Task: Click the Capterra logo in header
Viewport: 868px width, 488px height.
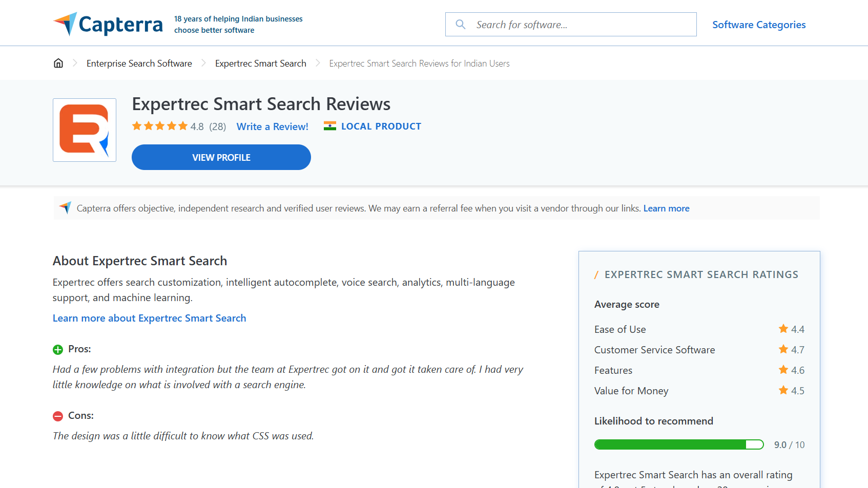Action: point(108,24)
